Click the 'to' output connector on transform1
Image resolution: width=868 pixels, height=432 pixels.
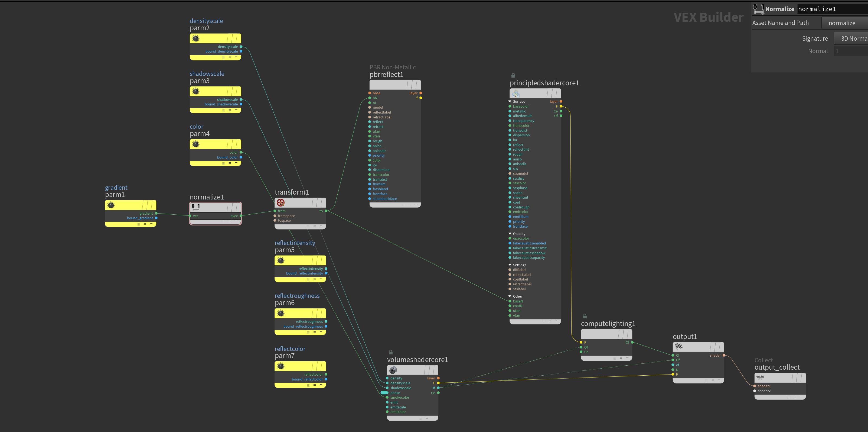coord(326,211)
